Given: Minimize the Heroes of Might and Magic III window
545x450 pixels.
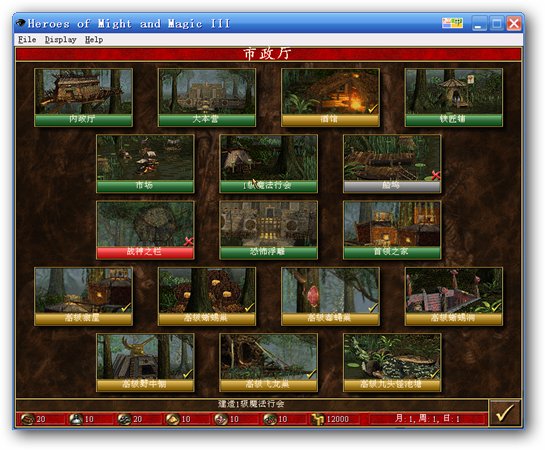Looking at the screenshot, I should click(479, 24).
